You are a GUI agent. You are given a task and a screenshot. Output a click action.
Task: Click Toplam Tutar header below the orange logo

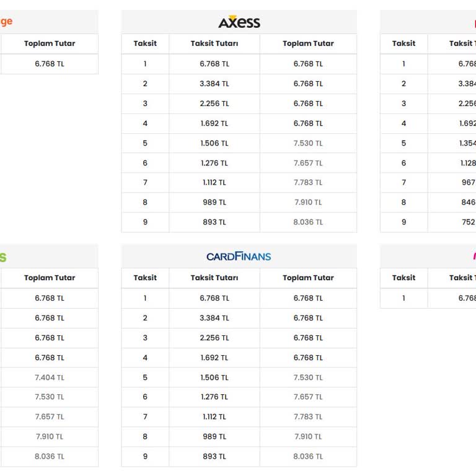(50, 43)
